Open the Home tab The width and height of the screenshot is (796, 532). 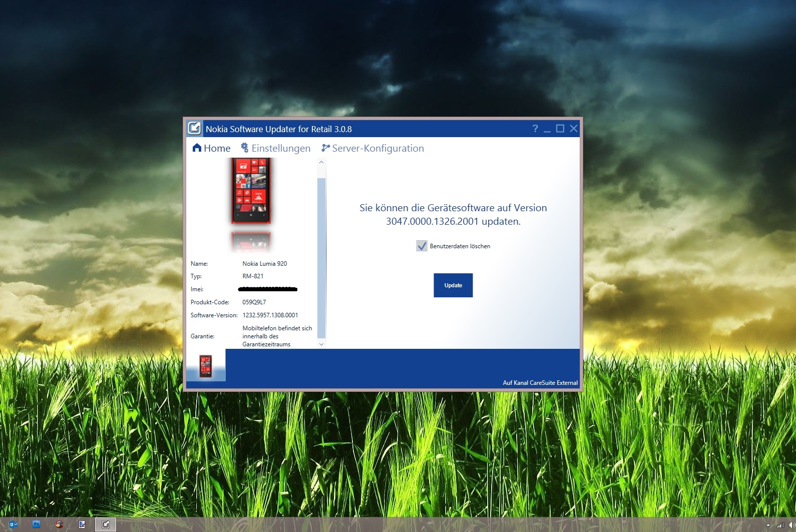211,148
